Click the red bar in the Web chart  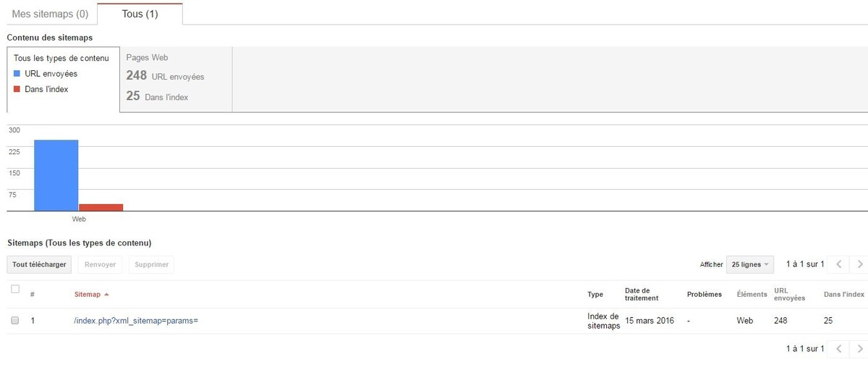pos(101,207)
